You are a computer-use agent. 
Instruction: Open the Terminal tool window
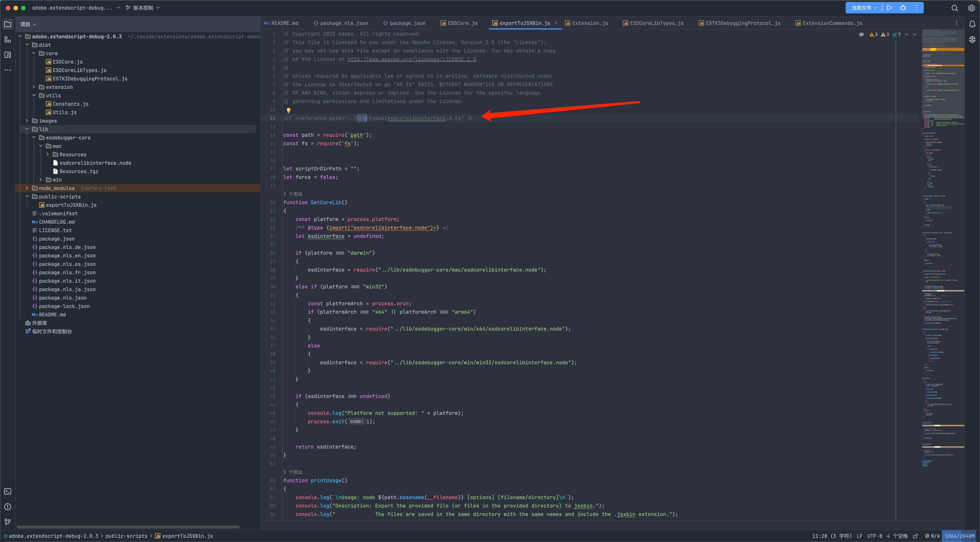(x=8, y=491)
